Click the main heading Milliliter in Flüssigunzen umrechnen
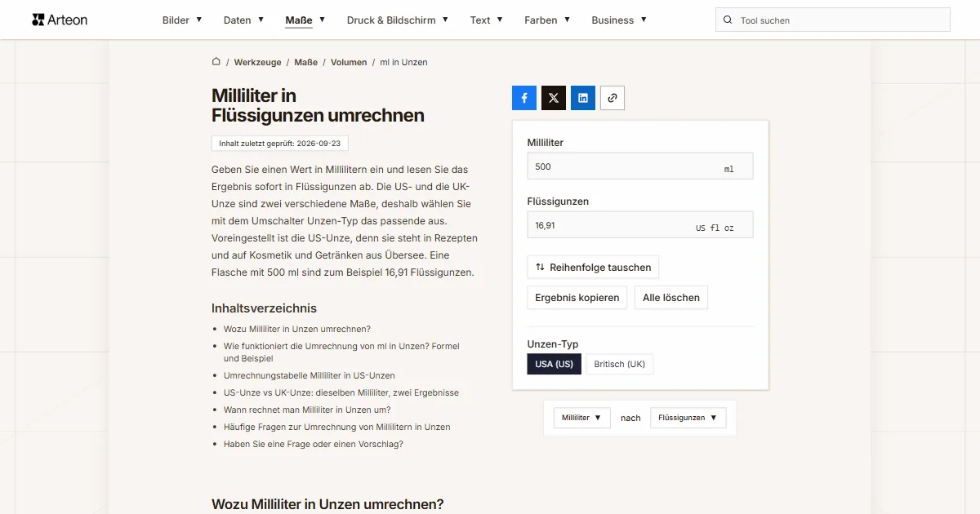Viewport: 980px width, 514px height. [x=318, y=105]
